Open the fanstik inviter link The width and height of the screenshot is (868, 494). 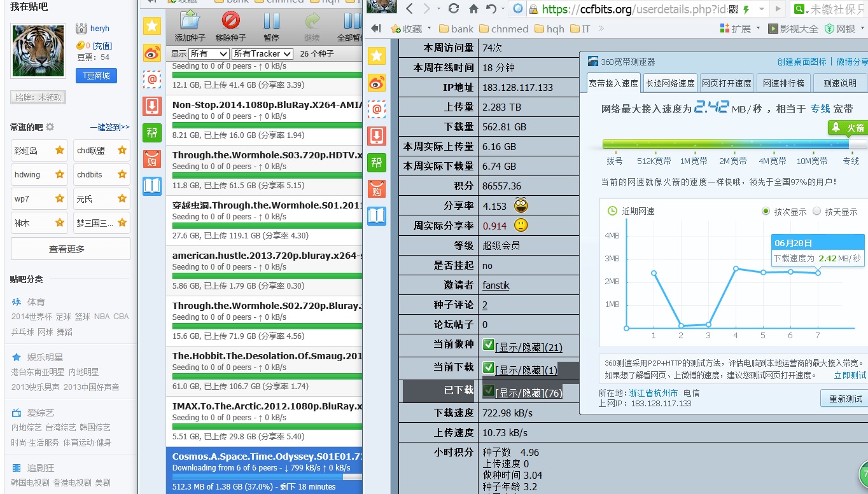(496, 285)
